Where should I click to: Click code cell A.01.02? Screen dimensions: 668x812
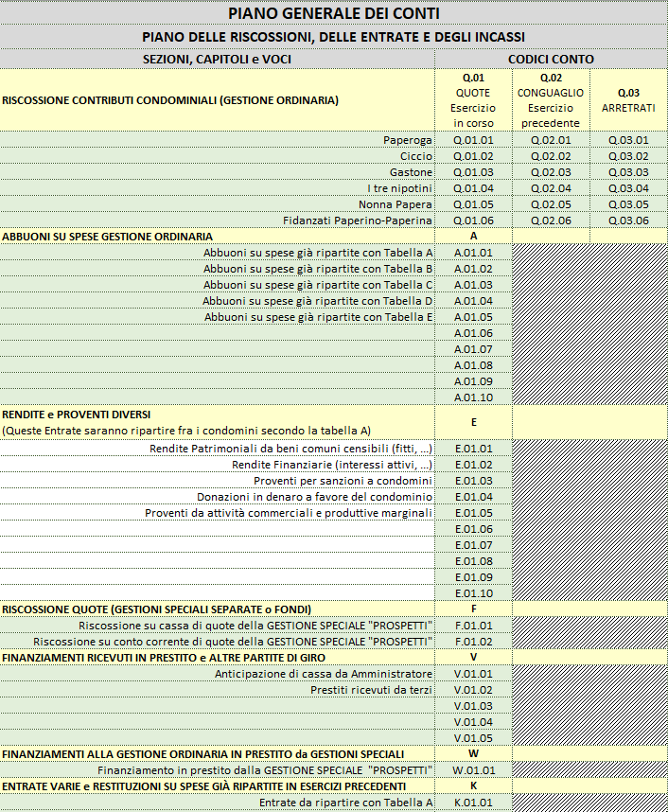pos(473,268)
